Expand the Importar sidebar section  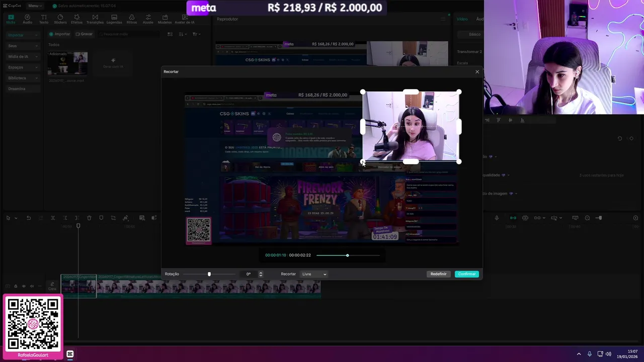pyautogui.click(x=23, y=35)
